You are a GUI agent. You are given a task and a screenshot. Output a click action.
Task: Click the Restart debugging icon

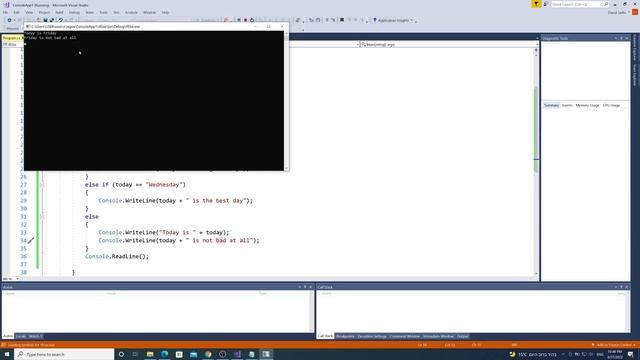click(252, 20)
